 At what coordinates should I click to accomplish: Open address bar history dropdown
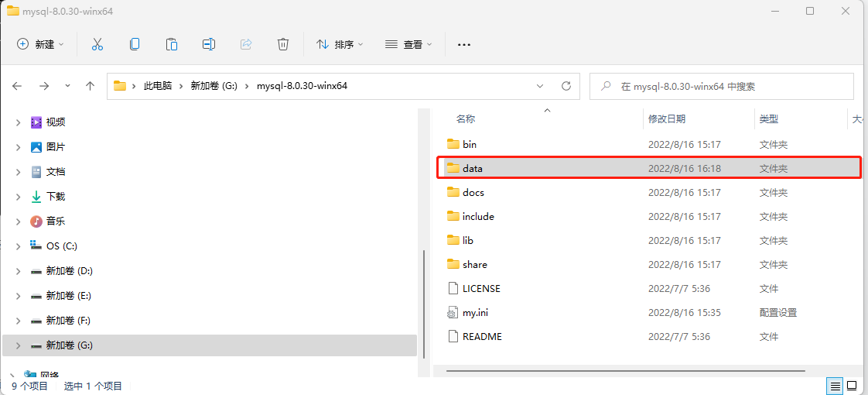click(x=540, y=86)
